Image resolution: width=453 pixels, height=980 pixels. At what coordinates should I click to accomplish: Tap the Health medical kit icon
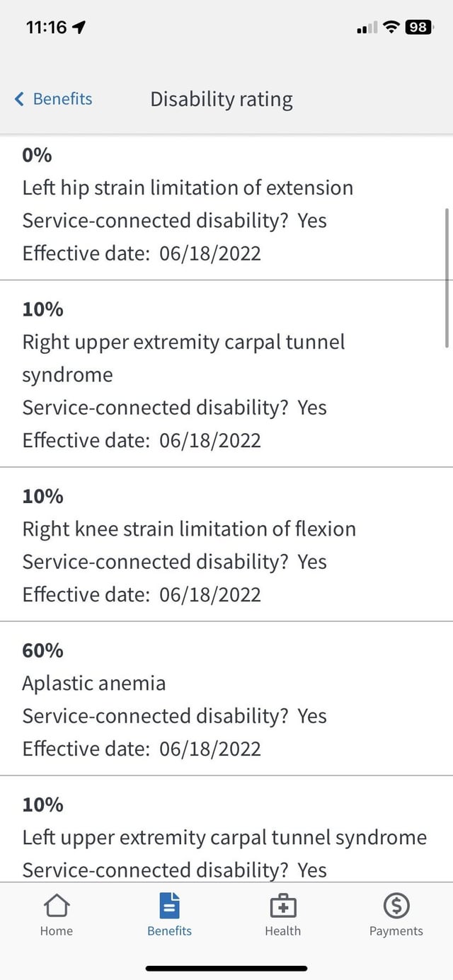click(282, 905)
